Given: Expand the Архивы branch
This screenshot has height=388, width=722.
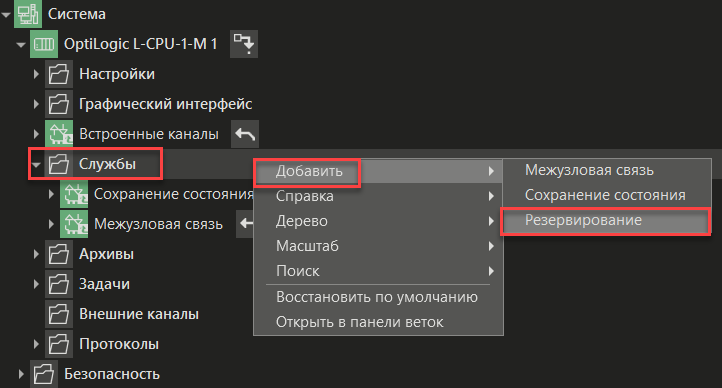Looking at the screenshot, I should [36, 254].
